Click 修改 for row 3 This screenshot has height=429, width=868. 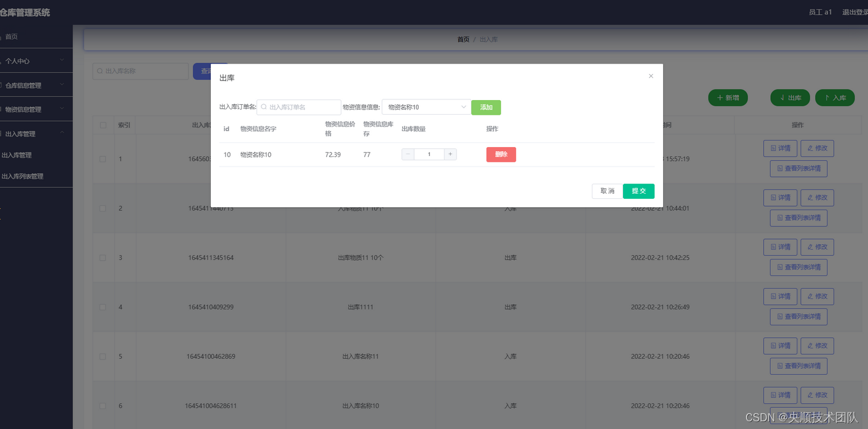click(817, 247)
